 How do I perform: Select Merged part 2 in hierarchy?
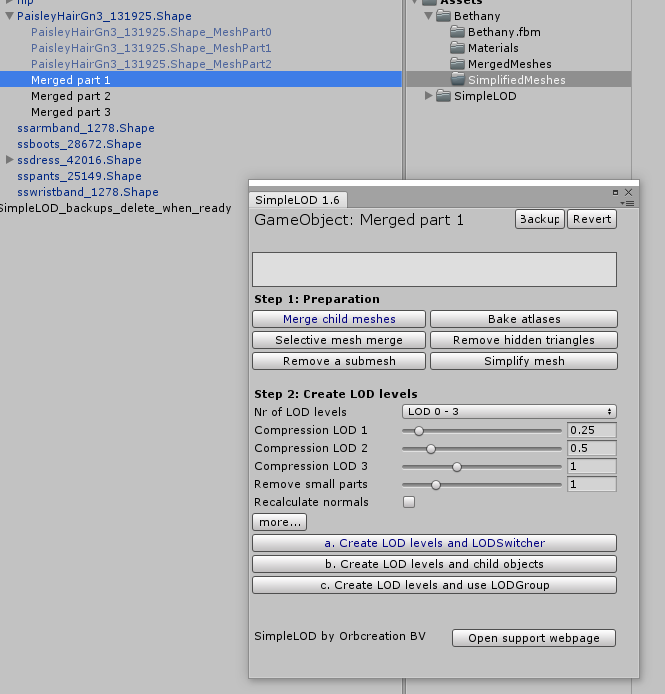click(x=71, y=96)
